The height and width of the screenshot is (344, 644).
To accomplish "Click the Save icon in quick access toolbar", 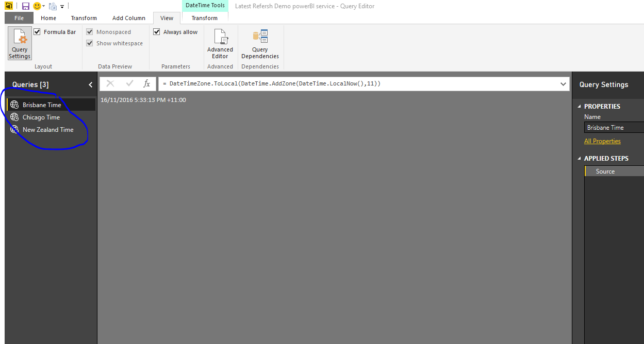I will (x=25, y=6).
